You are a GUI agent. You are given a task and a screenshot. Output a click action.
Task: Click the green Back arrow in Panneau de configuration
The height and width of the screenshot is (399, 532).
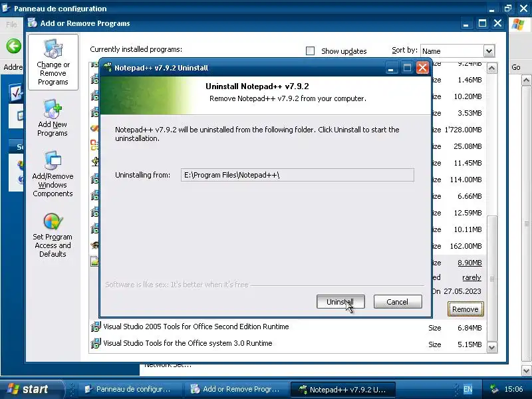pos(14,46)
